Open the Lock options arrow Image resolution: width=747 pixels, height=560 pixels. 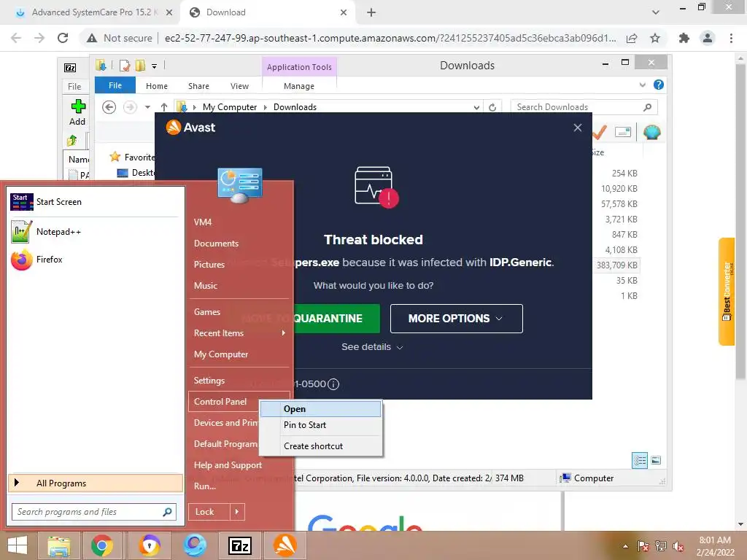point(237,512)
